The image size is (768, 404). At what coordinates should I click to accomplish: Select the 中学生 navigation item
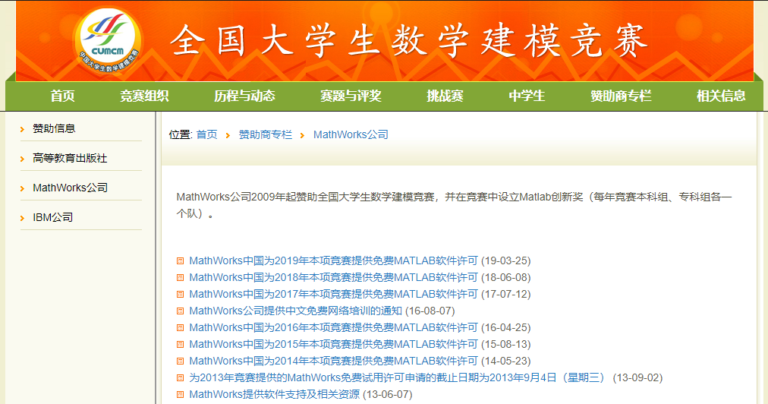526,96
